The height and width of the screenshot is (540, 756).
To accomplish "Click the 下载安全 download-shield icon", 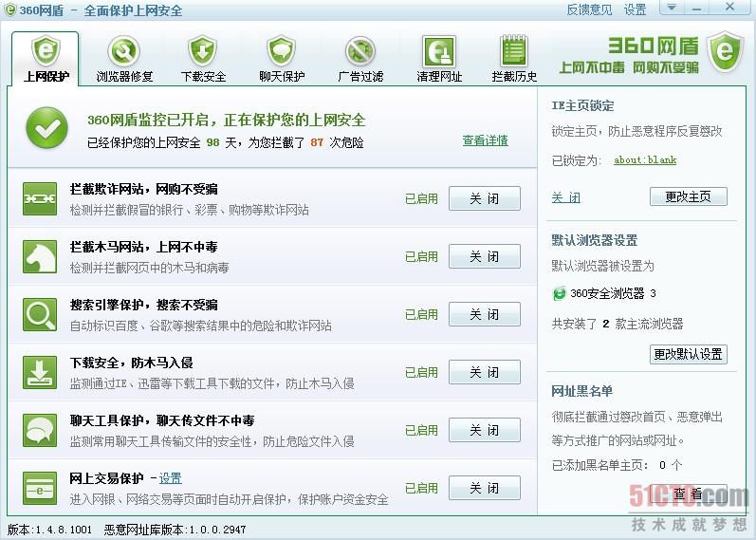I will click(202, 50).
